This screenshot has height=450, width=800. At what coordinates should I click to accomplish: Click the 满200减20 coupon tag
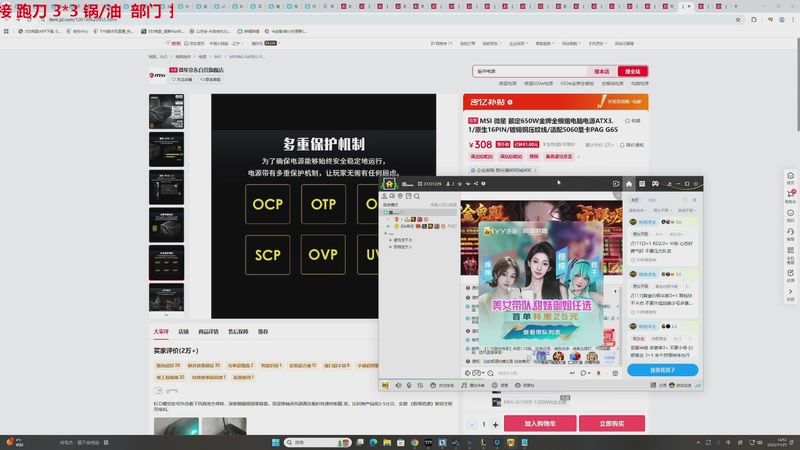pos(481,157)
